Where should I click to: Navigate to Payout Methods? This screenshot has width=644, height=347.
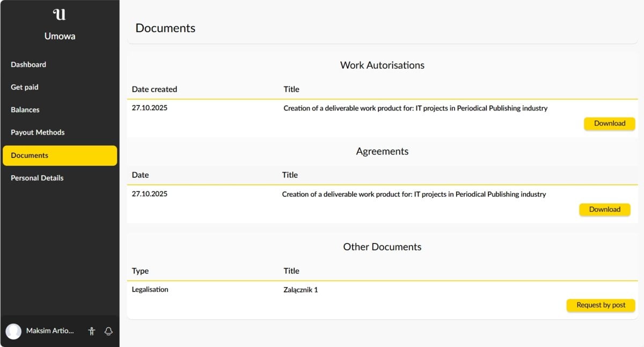tap(38, 132)
